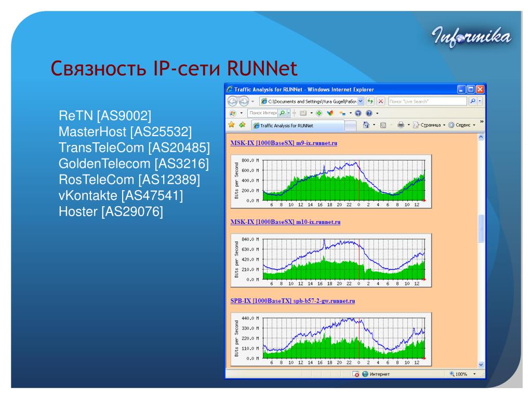This screenshot has width=532, height=399.
Task: Click the TransTeleCom [AS20485] text line
Action: point(135,148)
